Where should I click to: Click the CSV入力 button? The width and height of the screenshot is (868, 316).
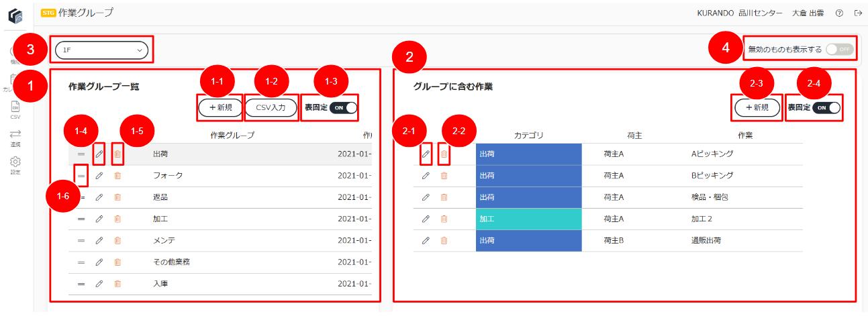tap(271, 107)
